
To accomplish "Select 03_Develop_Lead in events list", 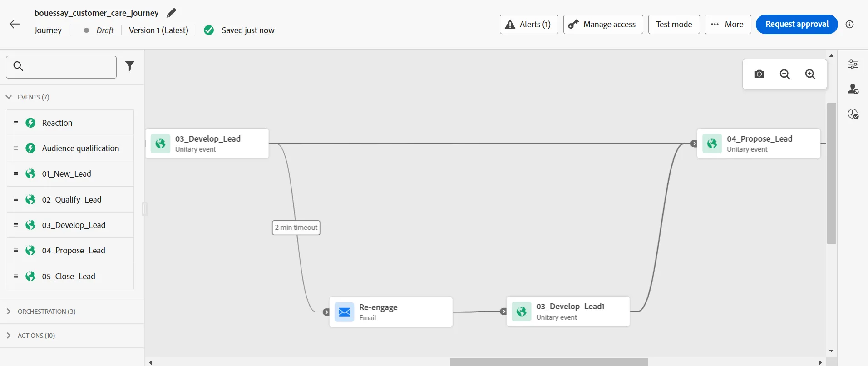I will click(x=70, y=225).
